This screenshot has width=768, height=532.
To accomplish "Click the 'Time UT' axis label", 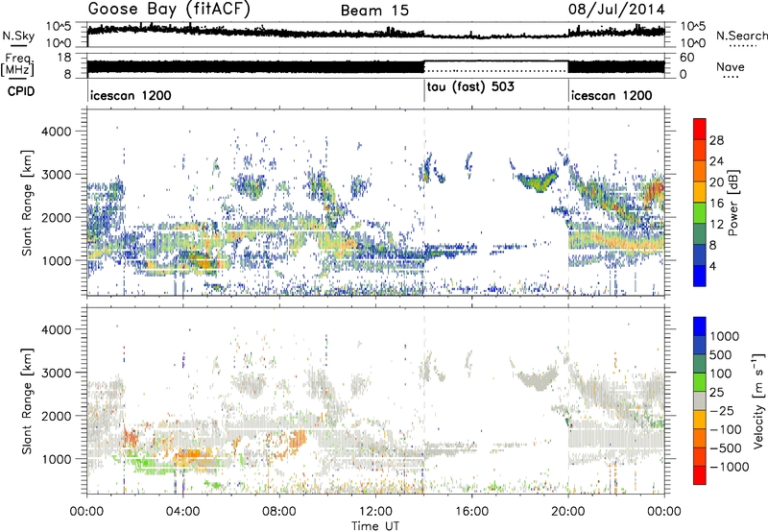I will coord(375,526).
